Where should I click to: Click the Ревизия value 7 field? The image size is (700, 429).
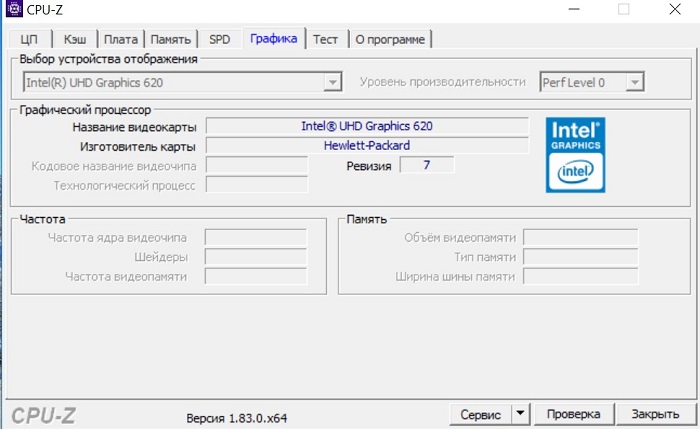click(427, 165)
